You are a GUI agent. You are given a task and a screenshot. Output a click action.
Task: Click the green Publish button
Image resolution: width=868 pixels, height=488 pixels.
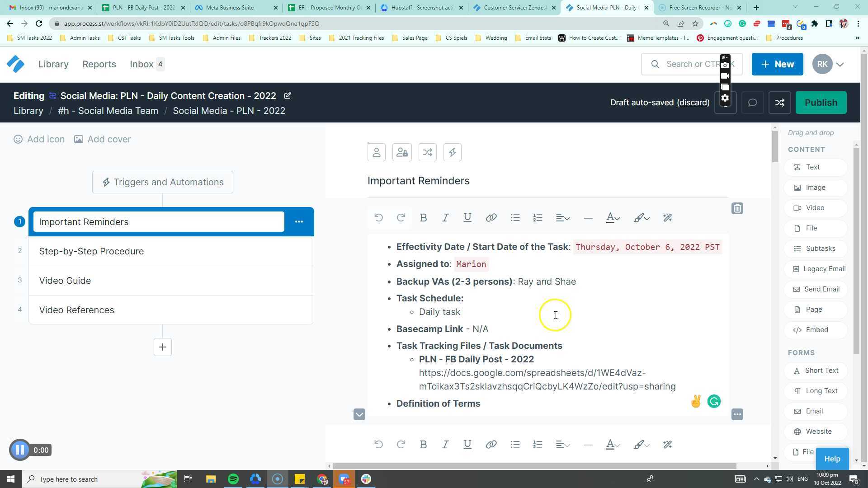(x=821, y=103)
